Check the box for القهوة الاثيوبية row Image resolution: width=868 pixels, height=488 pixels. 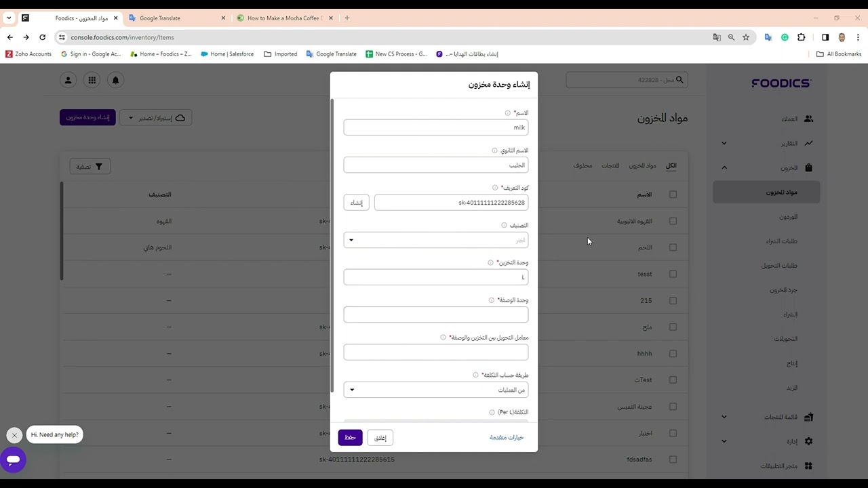(x=673, y=221)
